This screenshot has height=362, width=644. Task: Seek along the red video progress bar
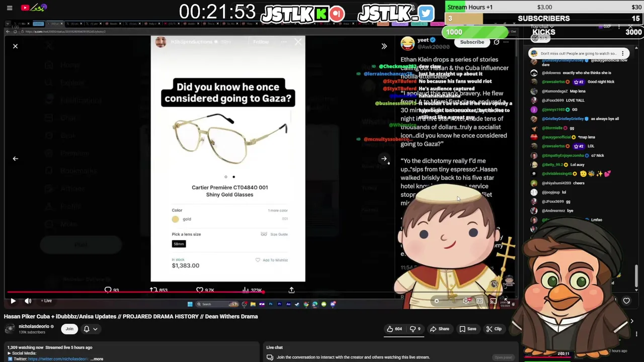(135, 292)
